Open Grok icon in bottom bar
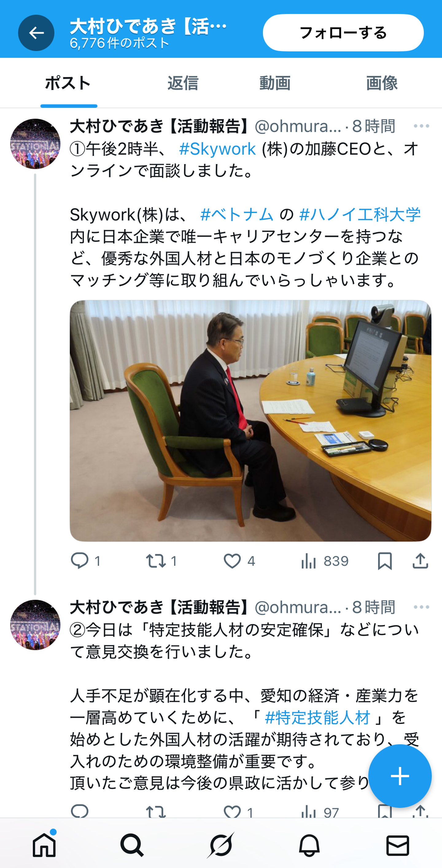This screenshot has width=442, height=868. click(x=220, y=845)
